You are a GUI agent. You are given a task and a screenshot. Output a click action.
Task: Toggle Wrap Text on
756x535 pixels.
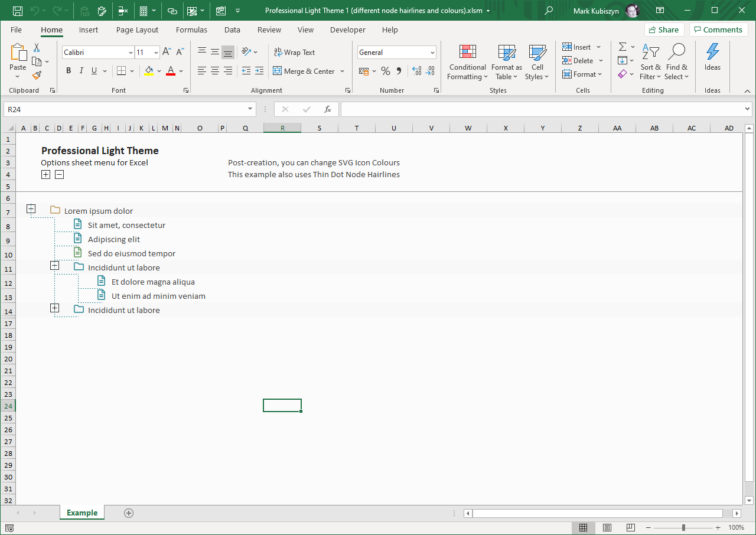coord(294,53)
